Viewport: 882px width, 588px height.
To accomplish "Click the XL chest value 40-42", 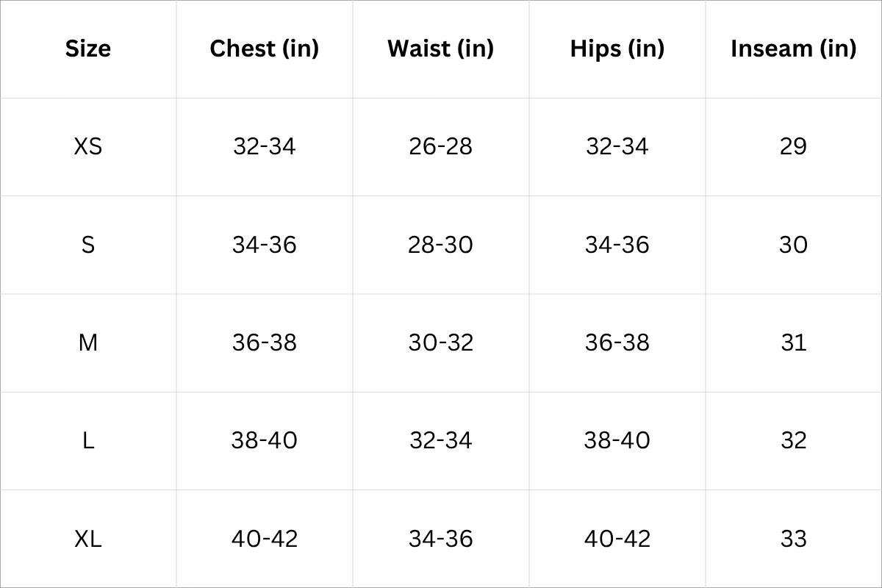I will point(265,539).
